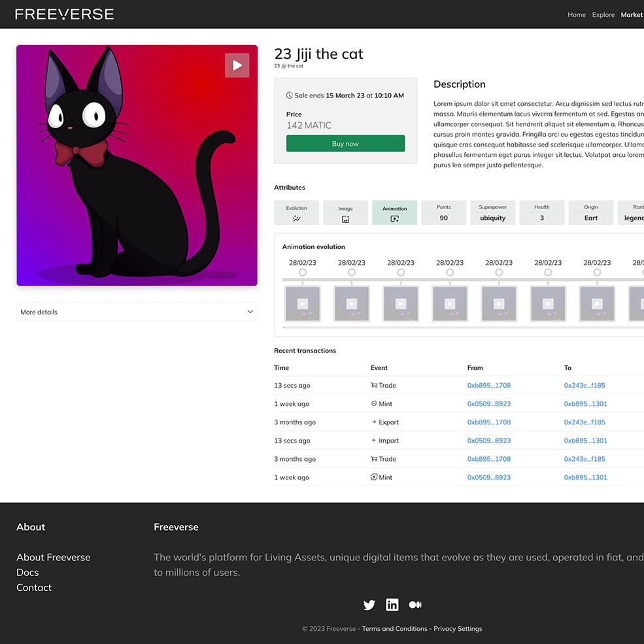Open the Medium icon in footer
This screenshot has height=644, width=644.
point(415,605)
